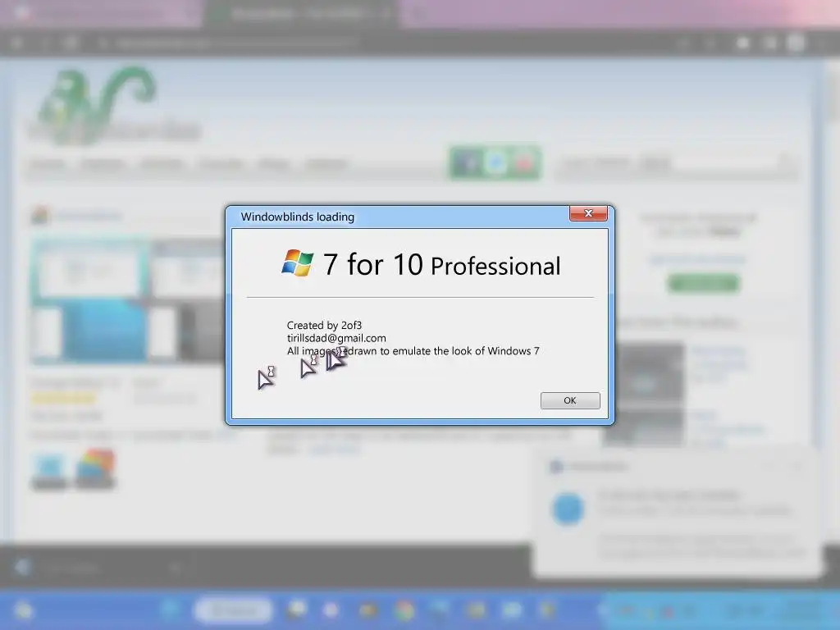Click the '7 for 10 Professional' heading

(442, 265)
